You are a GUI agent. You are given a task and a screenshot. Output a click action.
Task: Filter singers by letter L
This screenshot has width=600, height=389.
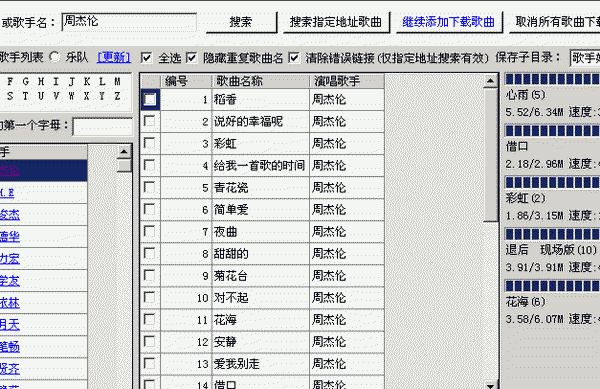click(102, 81)
